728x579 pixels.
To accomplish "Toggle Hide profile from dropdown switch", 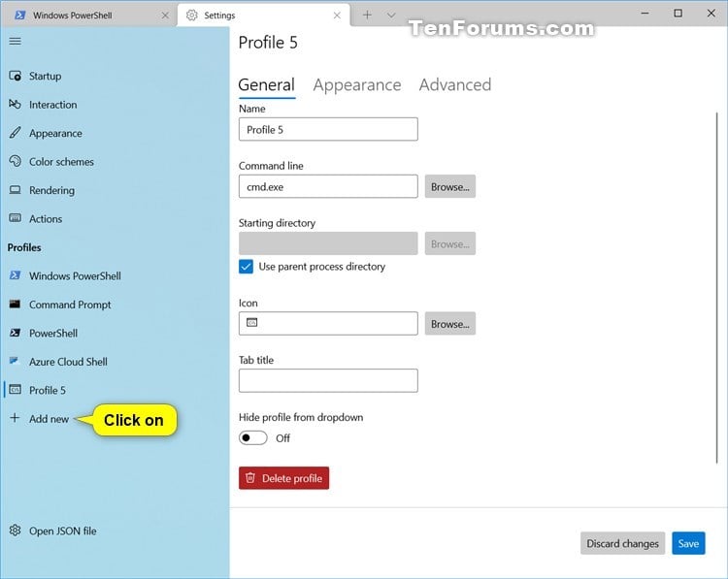I will click(253, 438).
